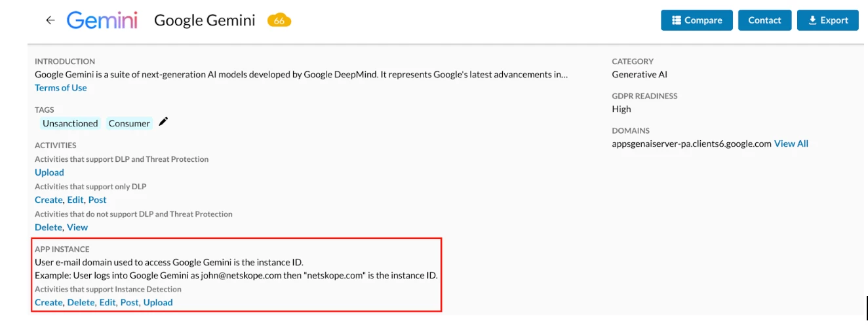The image size is (868, 325).
Task: Click the View activity link
Action: 77,227
